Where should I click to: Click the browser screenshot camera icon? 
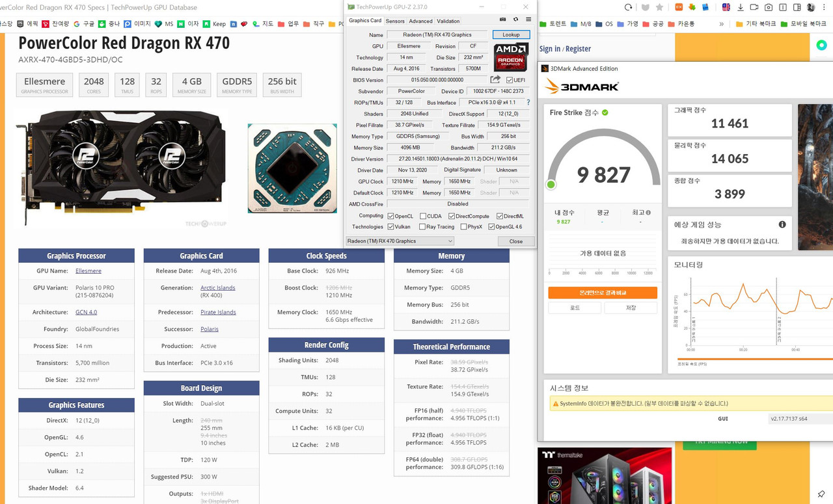(769, 7)
